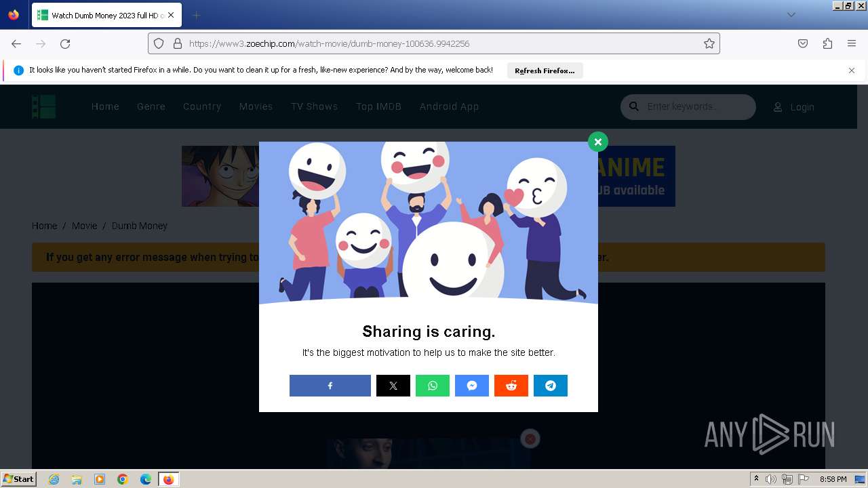868x488 pixels.
Task: Go to Movies section
Action: [x=256, y=106]
